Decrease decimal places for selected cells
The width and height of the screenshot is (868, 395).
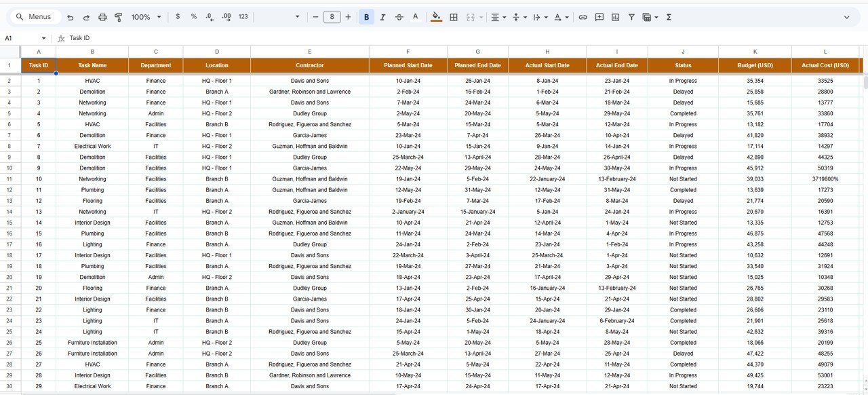pos(210,17)
